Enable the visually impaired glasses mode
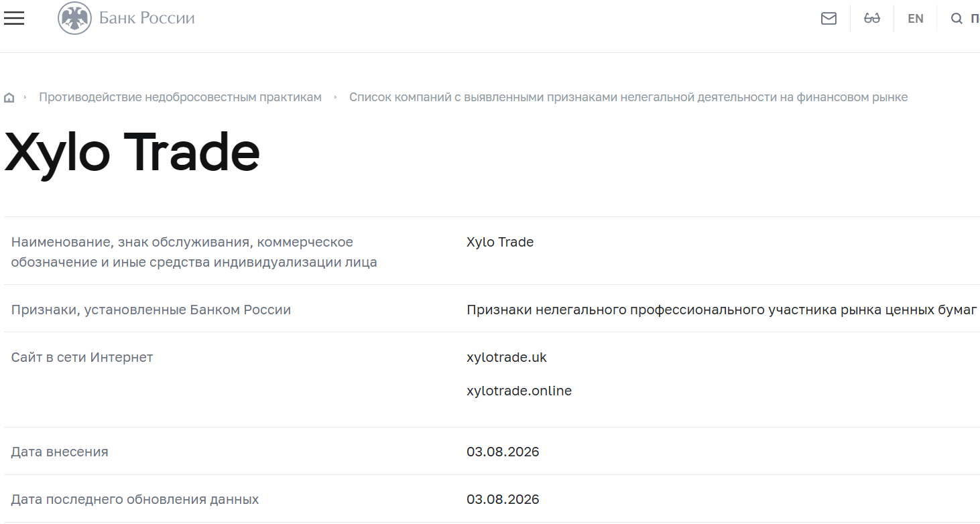980x524 pixels. coord(872,19)
